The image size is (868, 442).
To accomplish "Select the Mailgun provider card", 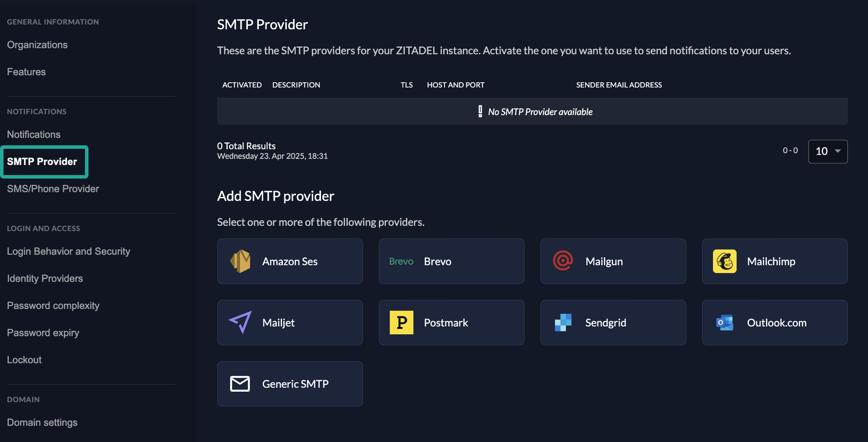I will [x=613, y=261].
